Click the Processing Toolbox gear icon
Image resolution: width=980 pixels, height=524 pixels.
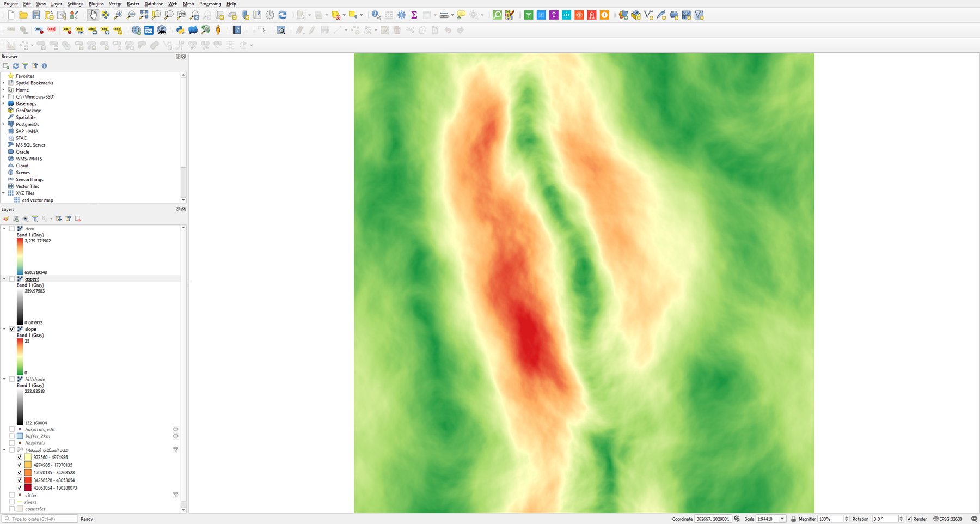tap(401, 15)
